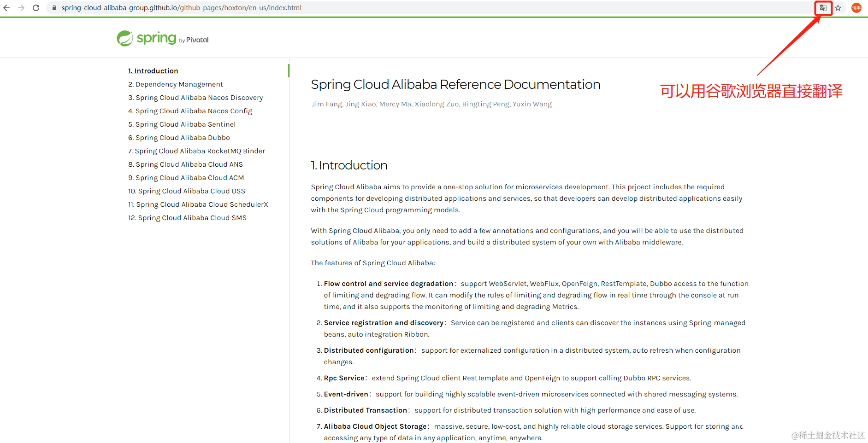Click 'Alibaba Cloud Object Storage' feature text

tap(375, 426)
